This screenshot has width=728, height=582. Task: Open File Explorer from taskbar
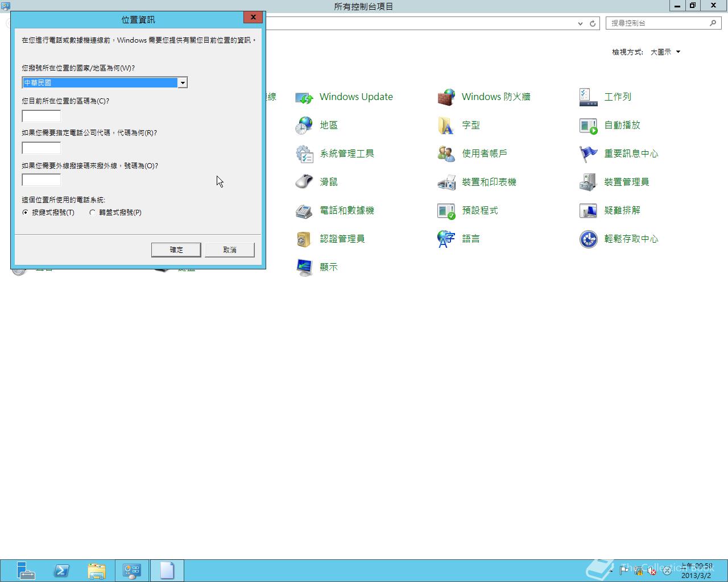coord(97,571)
